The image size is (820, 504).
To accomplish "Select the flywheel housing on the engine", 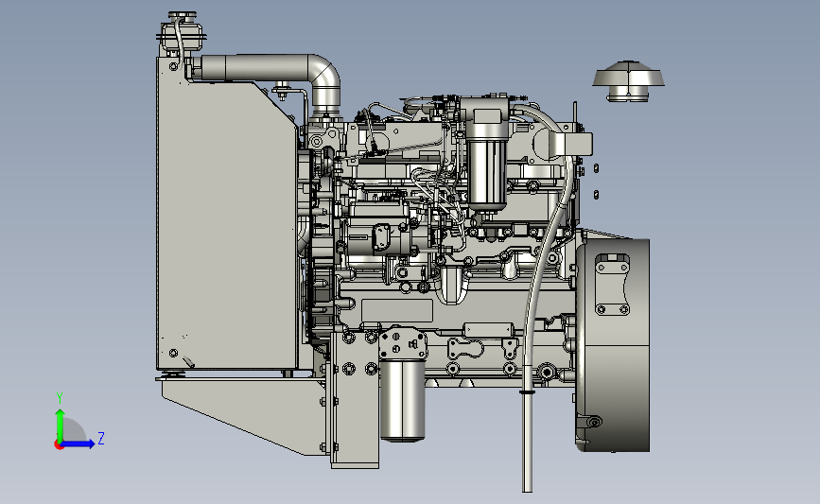I will [612, 345].
